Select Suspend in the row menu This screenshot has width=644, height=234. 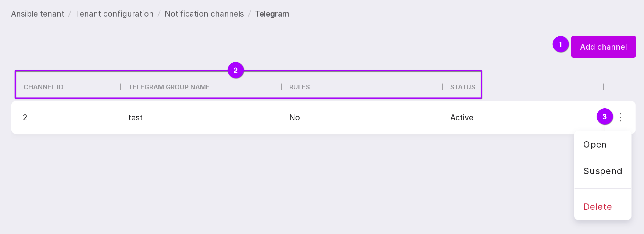coord(602,171)
